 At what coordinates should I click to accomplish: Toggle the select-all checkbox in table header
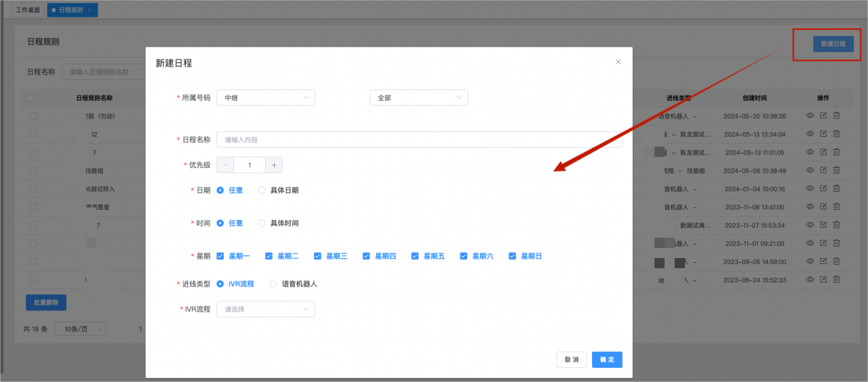(x=29, y=98)
